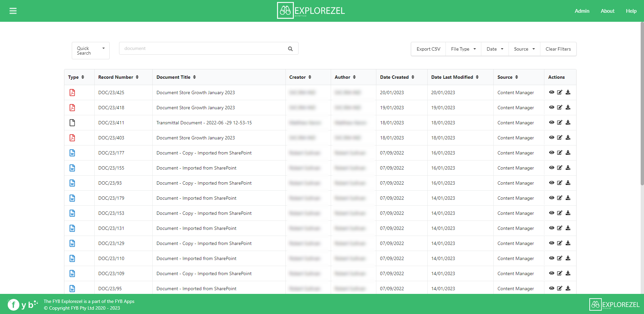This screenshot has width=644, height=314.
Task: Edit record DOC/23/179
Action: click(x=560, y=198)
